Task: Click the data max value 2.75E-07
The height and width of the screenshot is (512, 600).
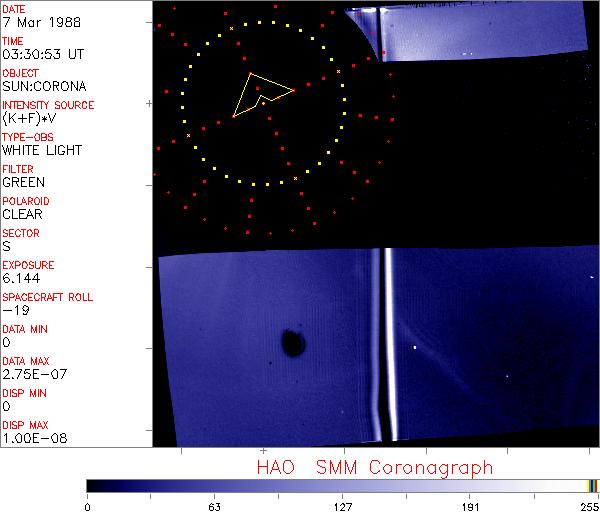Action: coord(30,374)
